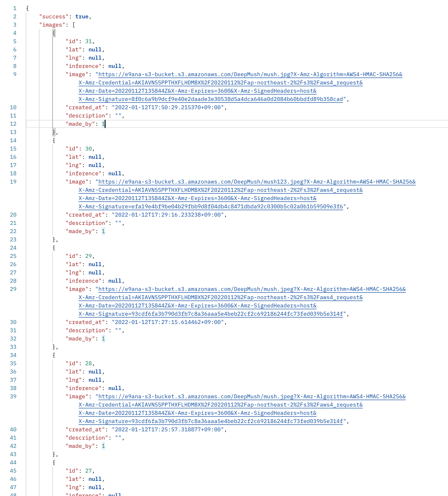The height and width of the screenshot is (496, 448).
Task: Click the id value 27
Action: point(88,471)
